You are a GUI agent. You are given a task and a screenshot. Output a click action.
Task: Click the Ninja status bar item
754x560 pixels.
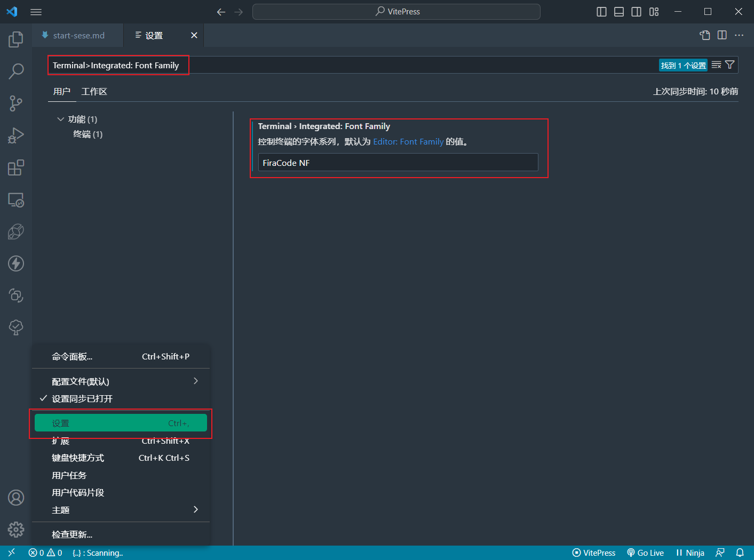(690, 553)
